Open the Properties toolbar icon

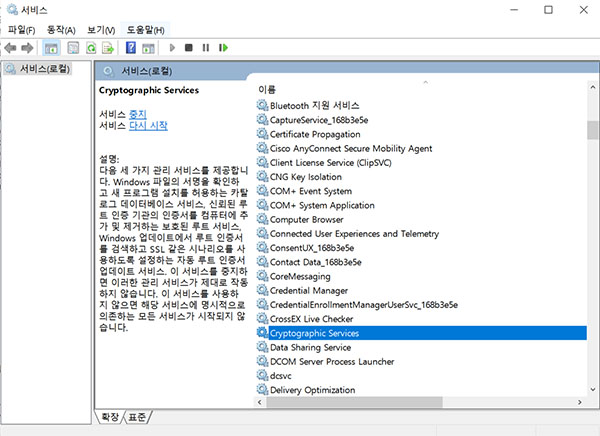pyautogui.click(x=73, y=48)
